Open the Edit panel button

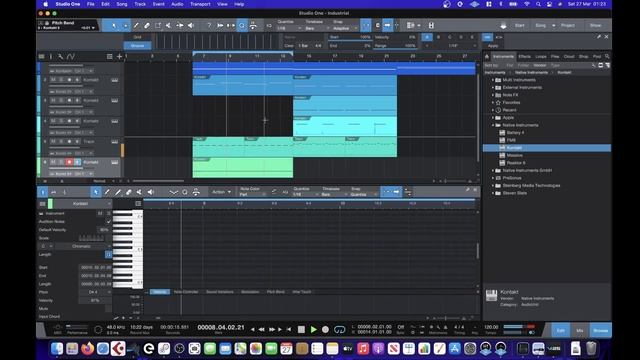(561, 330)
